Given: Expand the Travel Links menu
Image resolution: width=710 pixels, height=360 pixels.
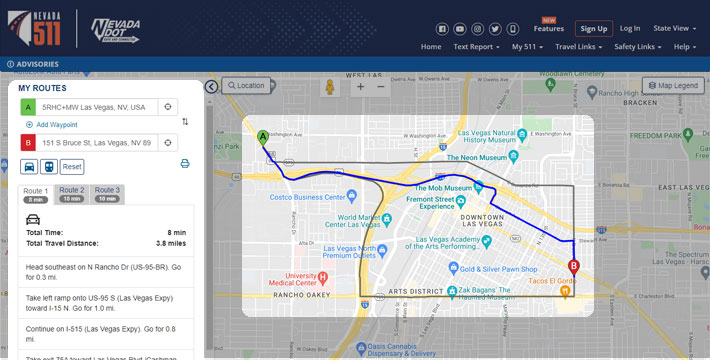Looking at the screenshot, I should pyautogui.click(x=579, y=47).
